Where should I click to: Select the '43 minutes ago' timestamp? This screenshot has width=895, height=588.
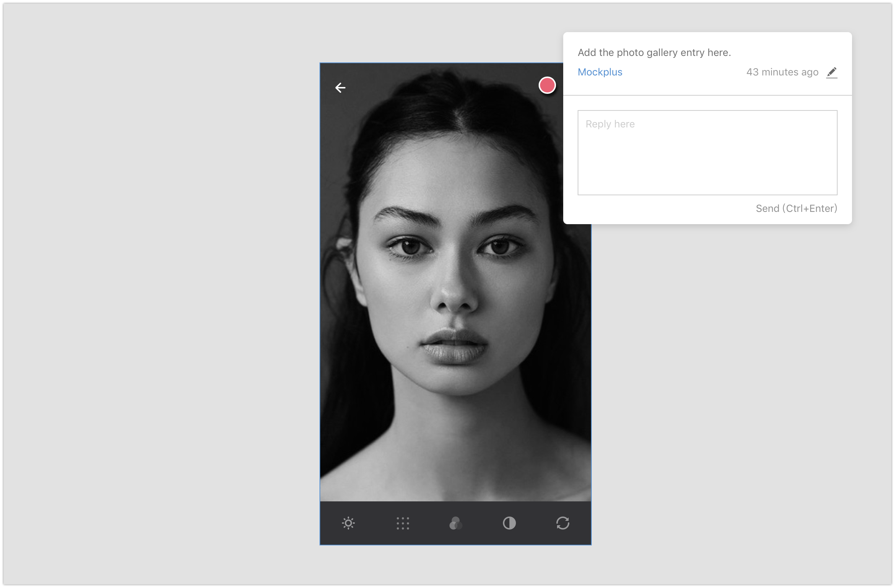point(782,72)
